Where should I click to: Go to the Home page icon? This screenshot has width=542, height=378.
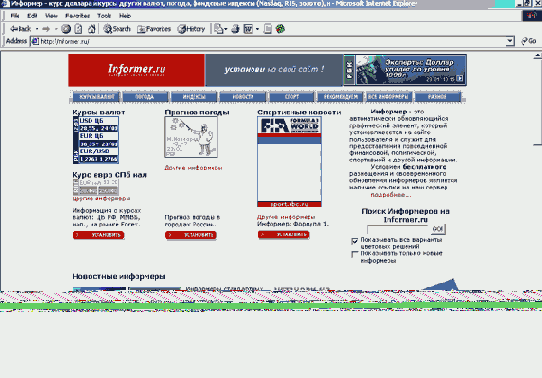point(91,29)
